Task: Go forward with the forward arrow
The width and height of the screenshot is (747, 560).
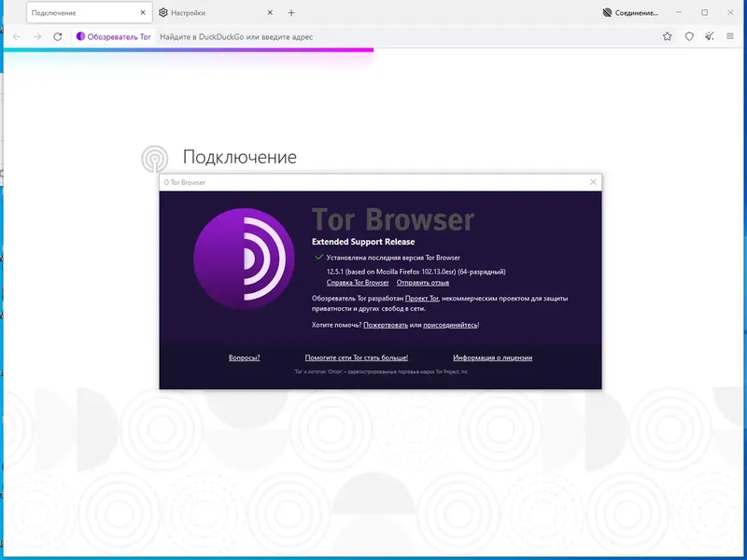Action: [37, 36]
